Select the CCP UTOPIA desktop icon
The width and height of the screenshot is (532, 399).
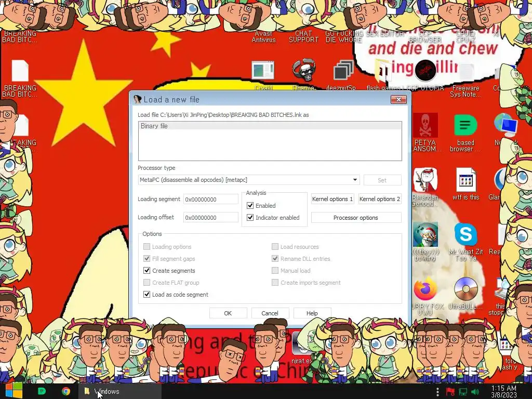click(x=425, y=70)
